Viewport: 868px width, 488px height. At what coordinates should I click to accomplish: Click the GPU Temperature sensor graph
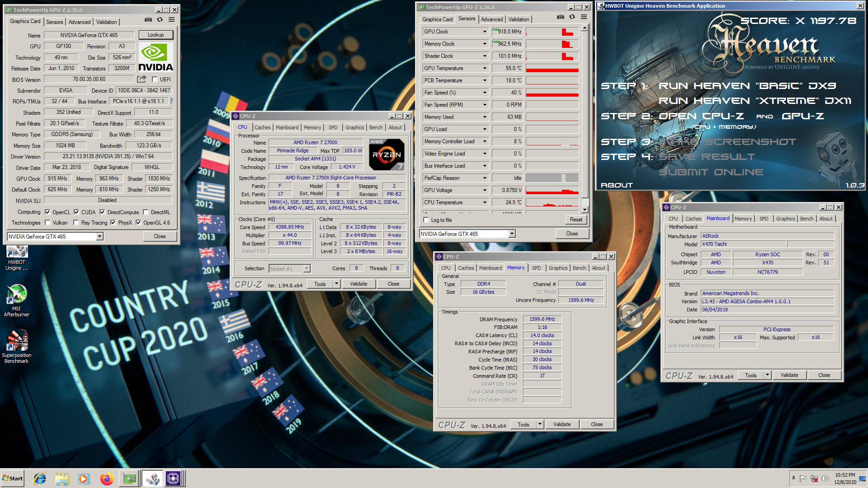pyautogui.click(x=552, y=68)
